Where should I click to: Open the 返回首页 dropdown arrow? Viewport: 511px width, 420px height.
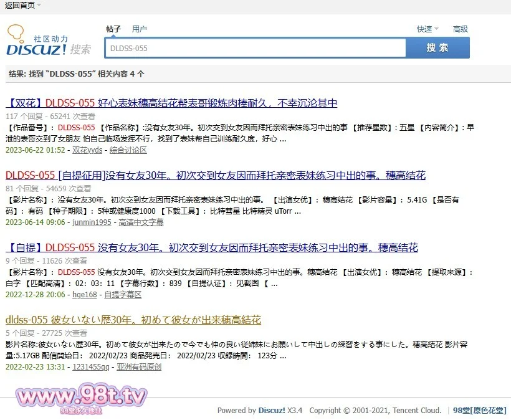[39, 5]
